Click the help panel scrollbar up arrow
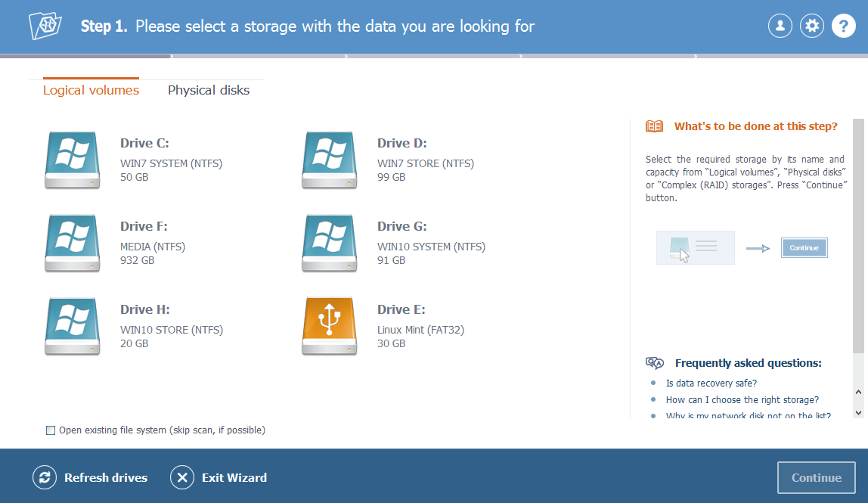Screen dimensions: 868x503 coord(857,392)
